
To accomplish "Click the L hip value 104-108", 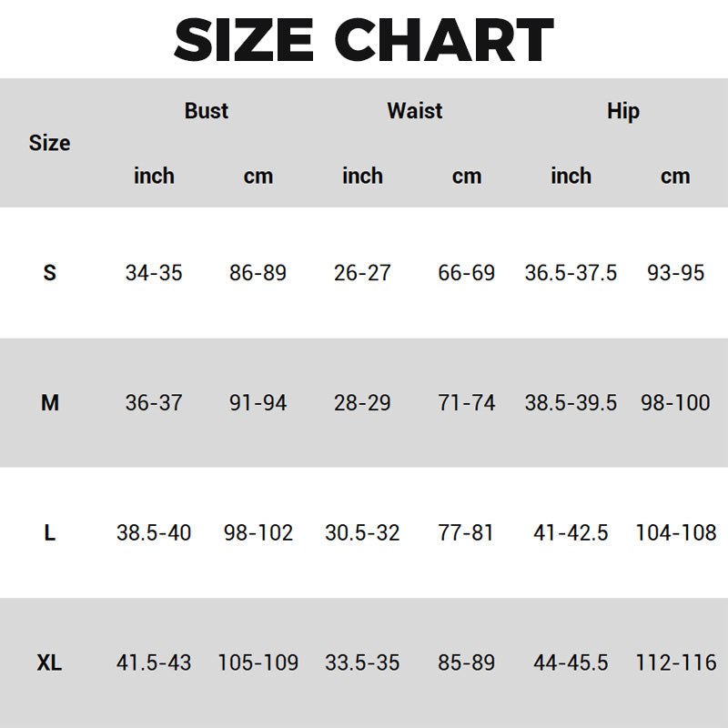I will click(675, 532).
